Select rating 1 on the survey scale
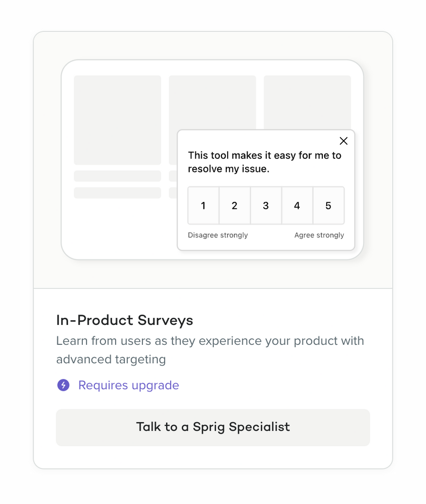 (x=204, y=206)
